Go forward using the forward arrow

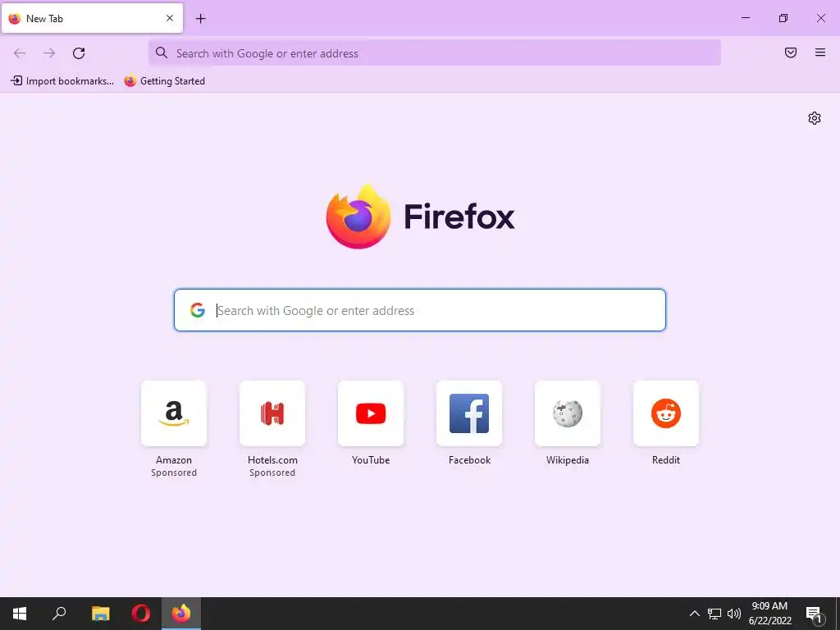(x=49, y=53)
